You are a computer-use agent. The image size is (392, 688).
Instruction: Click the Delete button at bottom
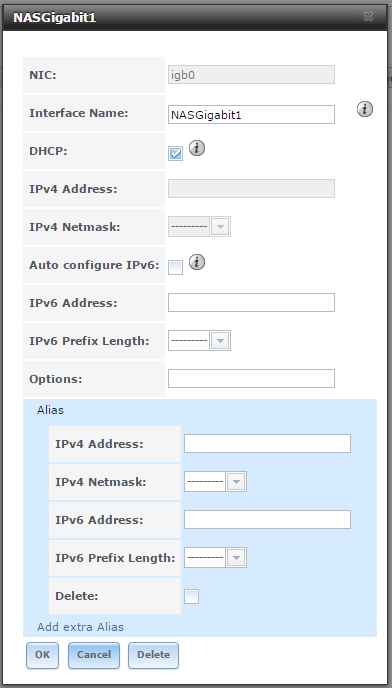153,655
